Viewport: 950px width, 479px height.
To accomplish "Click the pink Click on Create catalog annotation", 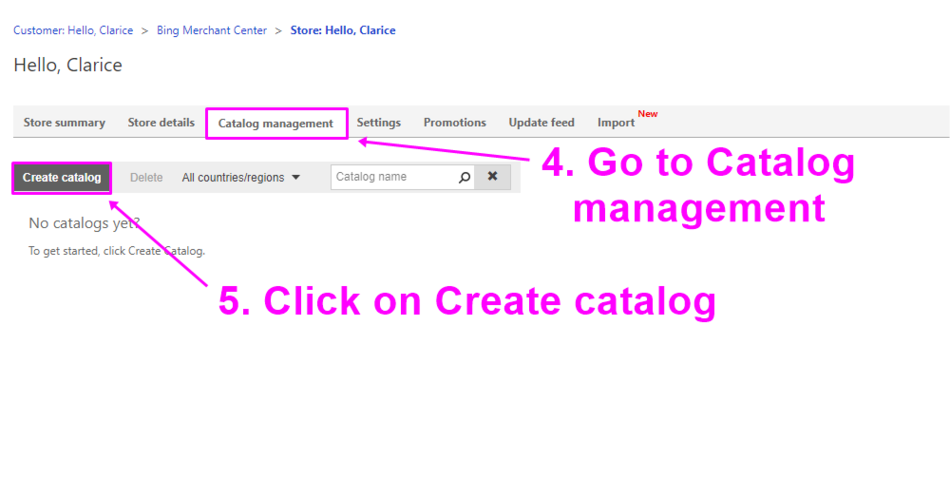I will [x=467, y=301].
